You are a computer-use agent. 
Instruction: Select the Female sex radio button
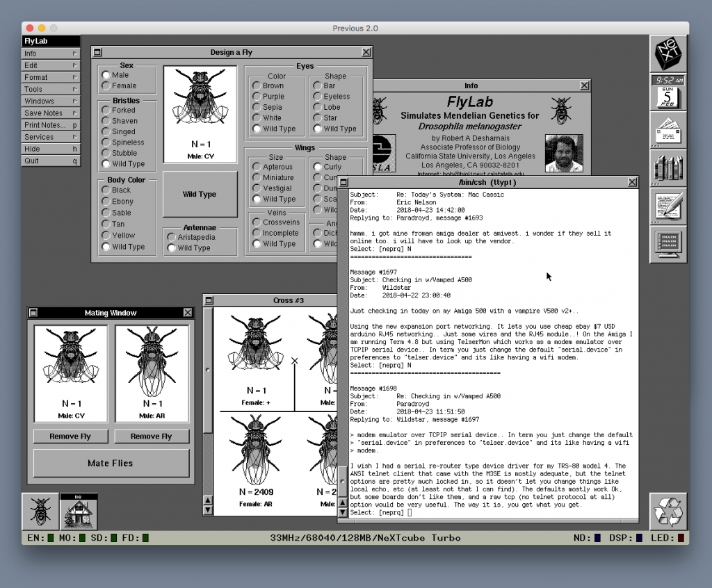click(105, 85)
